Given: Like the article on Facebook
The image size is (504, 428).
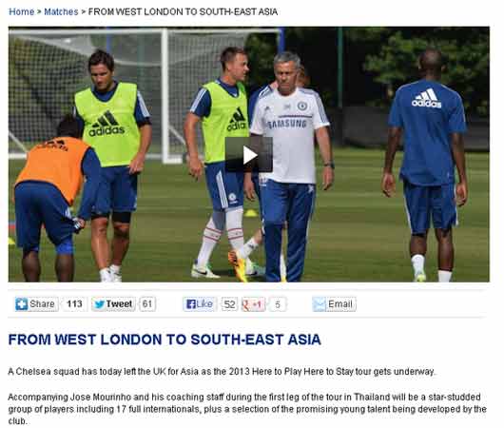Looking at the screenshot, I should point(200,303).
